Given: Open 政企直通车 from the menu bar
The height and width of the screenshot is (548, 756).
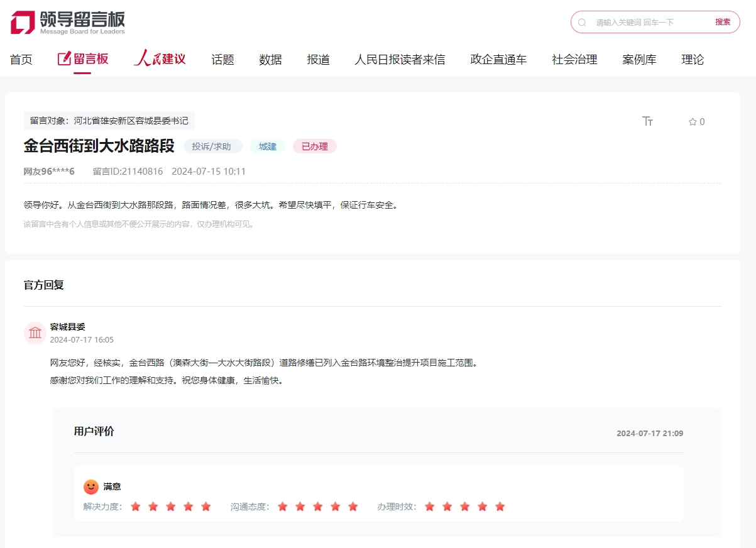Looking at the screenshot, I should click(498, 59).
